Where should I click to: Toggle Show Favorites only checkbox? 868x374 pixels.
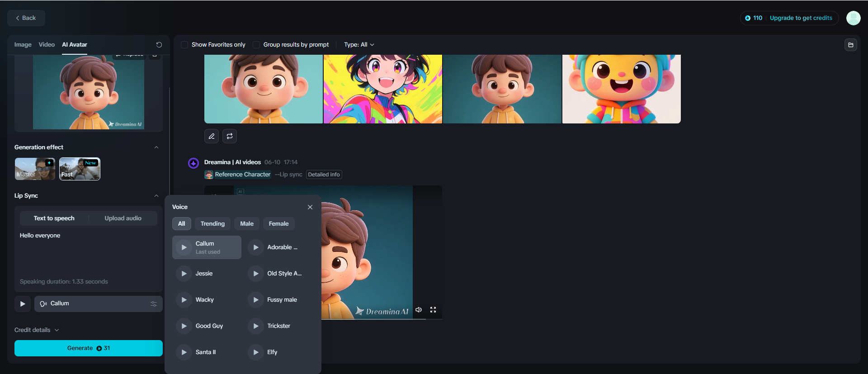pos(184,45)
